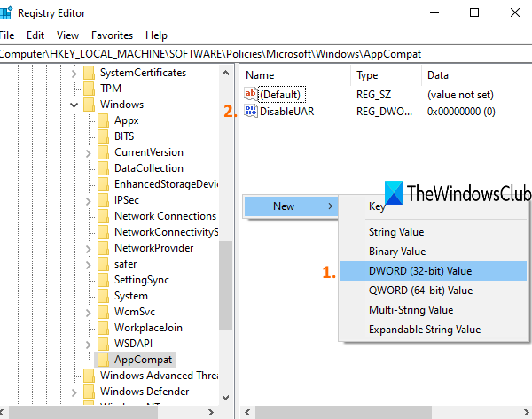Screen dimensions: 532x419
Task: Expand the safer key
Action: [x=88, y=265]
